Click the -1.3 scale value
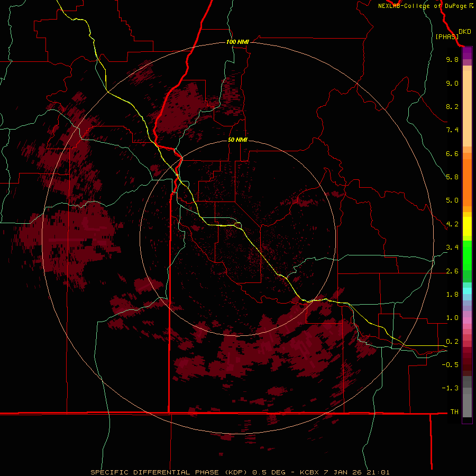476x476 pixels. (x=450, y=388)
